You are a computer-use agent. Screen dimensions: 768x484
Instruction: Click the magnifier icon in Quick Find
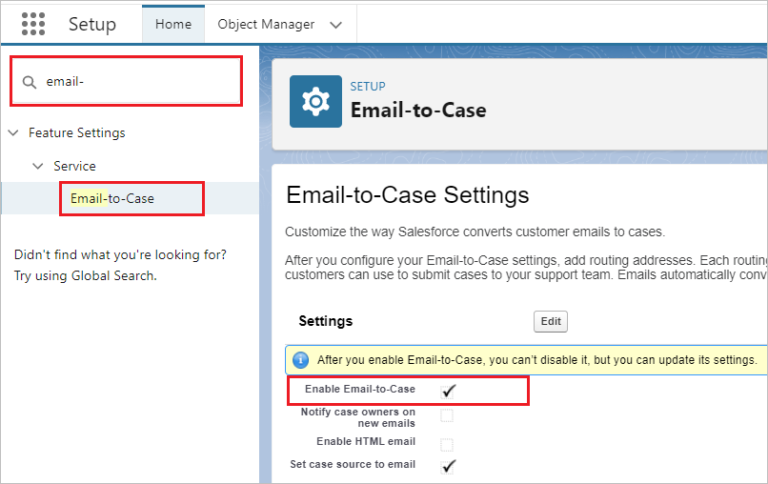tap(29, 82)
